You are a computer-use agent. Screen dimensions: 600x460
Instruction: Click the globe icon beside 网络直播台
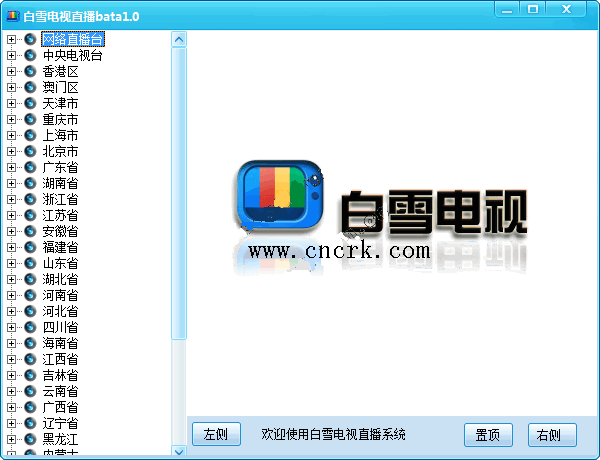click(30, 39)
